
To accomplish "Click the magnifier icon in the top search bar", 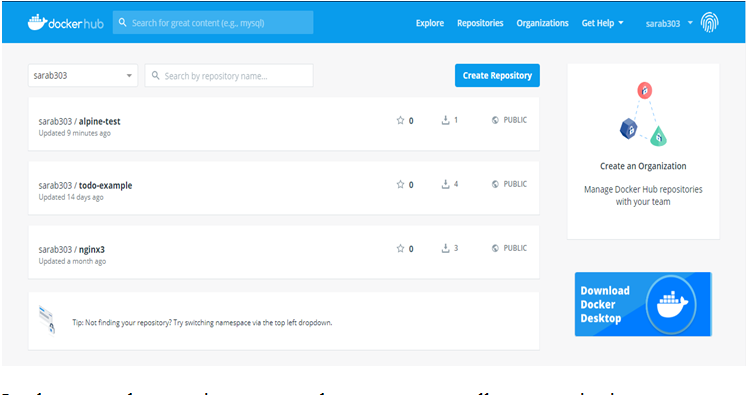I will click(122, 22).
